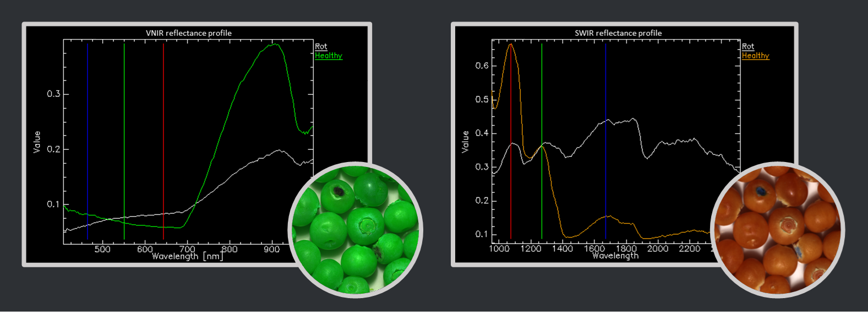Open the green berries circular thumbnail
The width and height of the screenshot is (868, 313).
click(x=356, y=229)
